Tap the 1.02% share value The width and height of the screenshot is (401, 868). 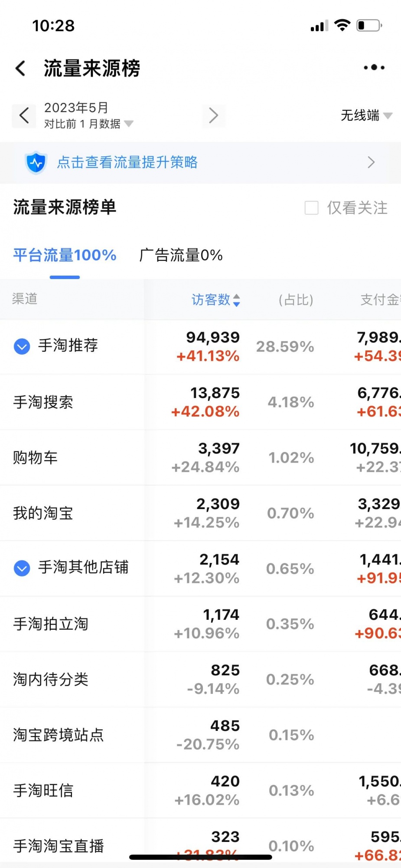tap(291, 457)
